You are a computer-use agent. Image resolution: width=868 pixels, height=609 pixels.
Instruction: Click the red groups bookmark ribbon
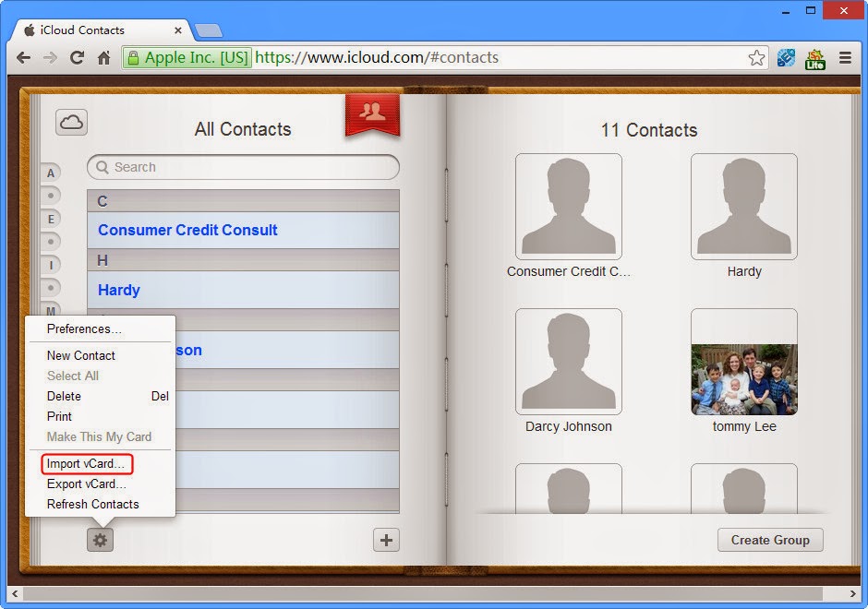point(372,114)
